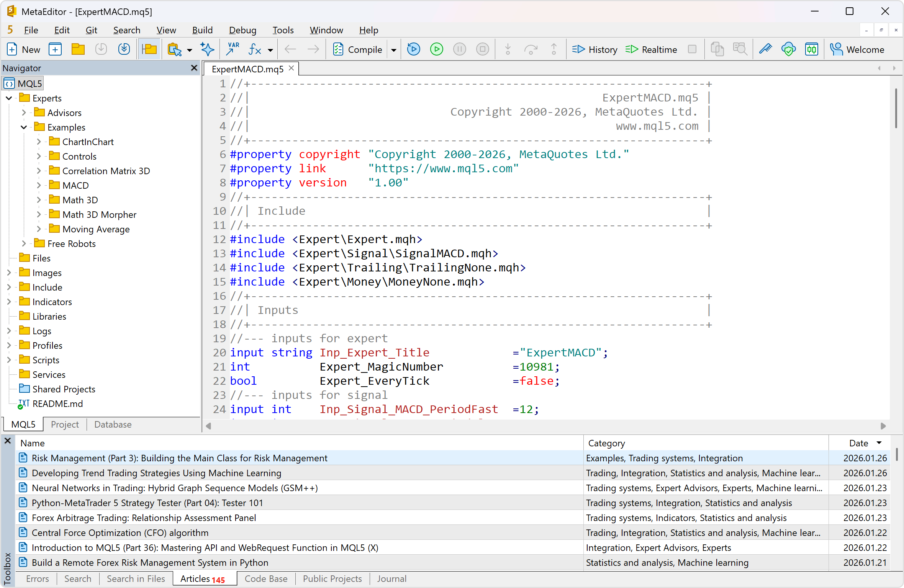
Task: Open the styler tool to format code
Action: pos(765,49)
